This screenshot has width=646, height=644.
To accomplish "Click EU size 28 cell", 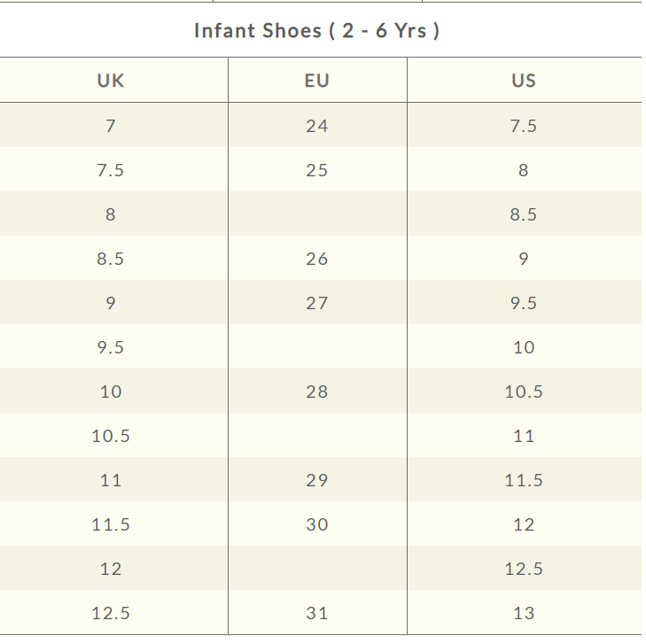I will [316, 392].
